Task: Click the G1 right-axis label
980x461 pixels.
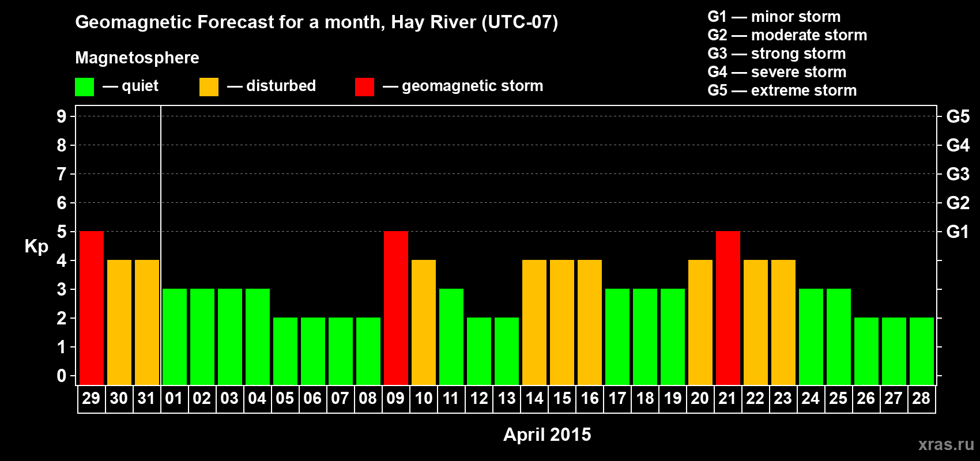Action: [958, 232]
